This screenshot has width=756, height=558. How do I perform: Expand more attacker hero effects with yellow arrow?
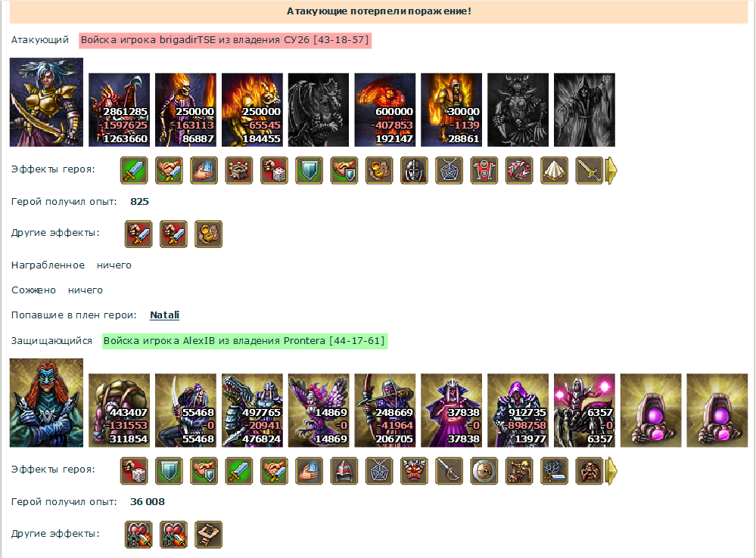[x=611, y=171]
